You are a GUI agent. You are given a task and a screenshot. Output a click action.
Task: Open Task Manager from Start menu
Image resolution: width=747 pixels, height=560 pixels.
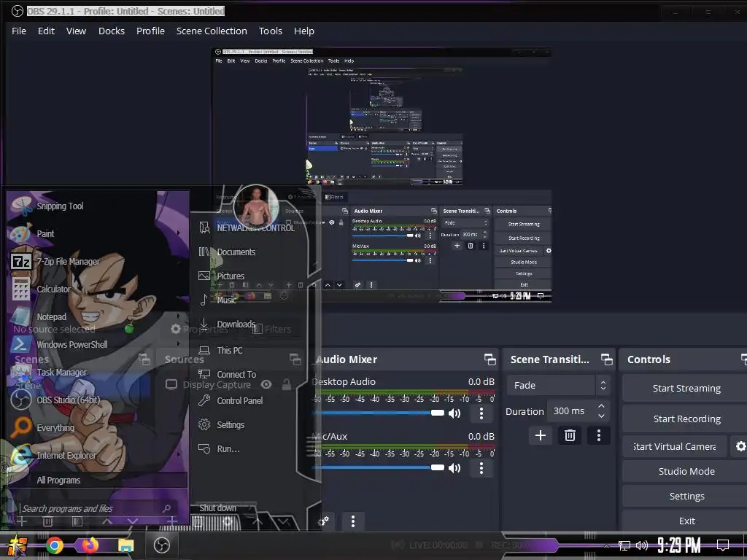pyautogui.click(x=61, y=373)
